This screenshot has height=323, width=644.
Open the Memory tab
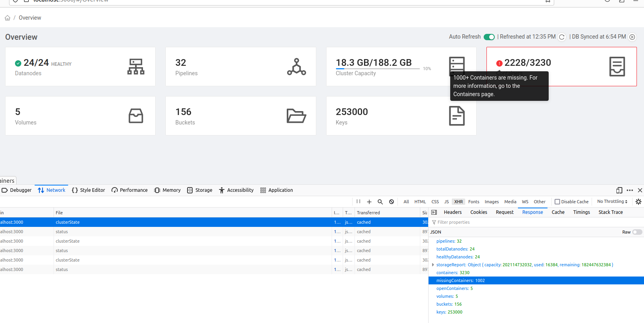(x=167, y=190)
